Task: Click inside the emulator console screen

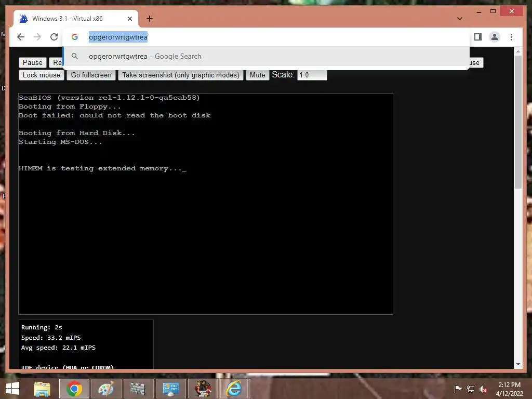Action: (206, 204)
